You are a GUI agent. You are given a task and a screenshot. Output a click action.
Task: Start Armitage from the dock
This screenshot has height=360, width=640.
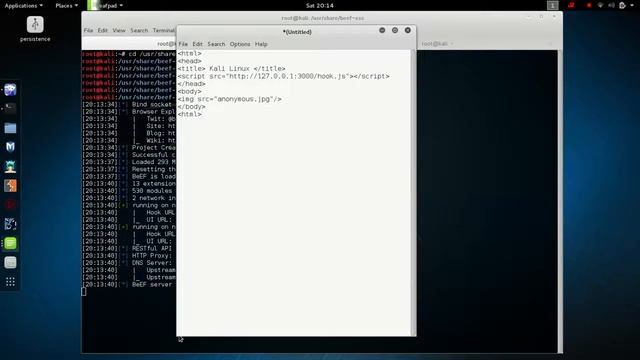click(x=10, y=167)
